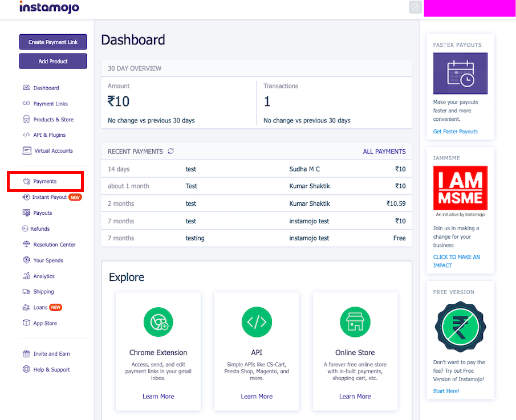
Task: Select Instant Payout menu item
Action: 50,197
